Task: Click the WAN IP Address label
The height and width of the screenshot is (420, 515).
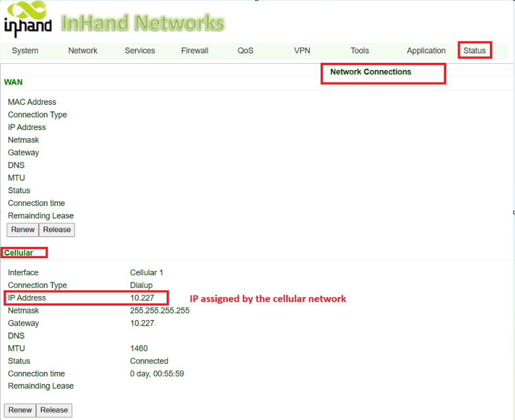Action: point(27,127)
